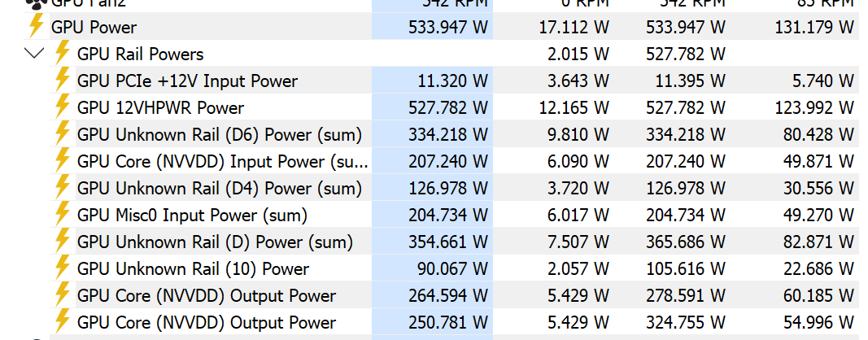Click the lightning icon for GPU Misc0 Input Power

point(63,214)
